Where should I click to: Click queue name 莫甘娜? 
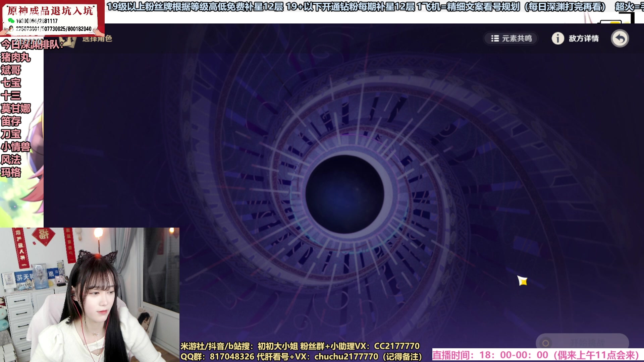(16, 108)
